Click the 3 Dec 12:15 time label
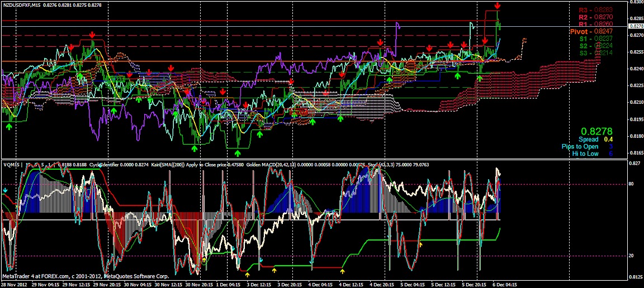Viewport: 644px width, 288px height. tap(259, 284)
